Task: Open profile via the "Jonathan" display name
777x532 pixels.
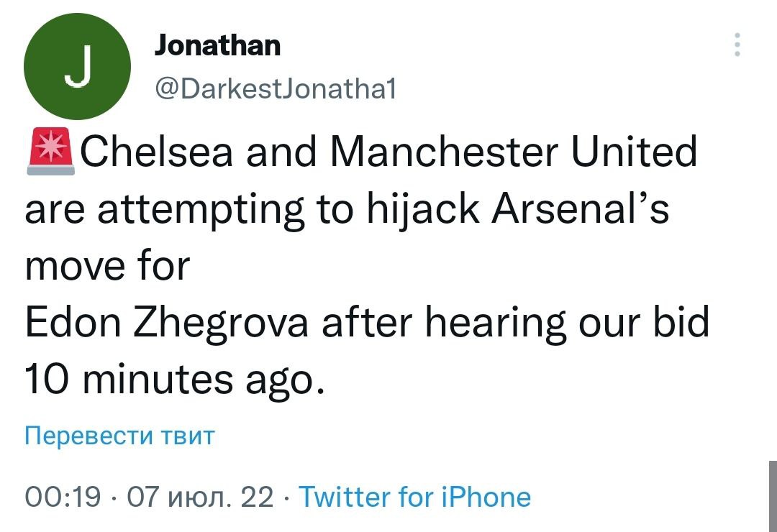Action: 217,46
